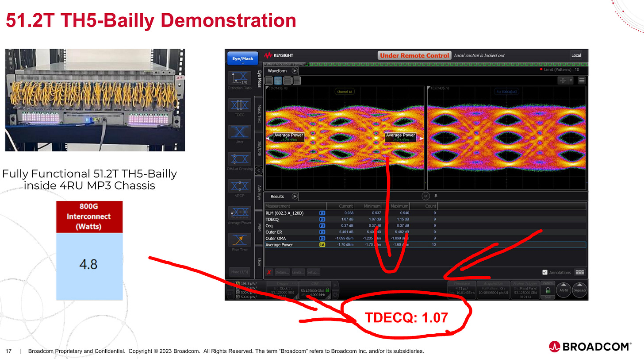Open the Math panel button
Viewport: 644px width, 359px height.
(563, 290)
